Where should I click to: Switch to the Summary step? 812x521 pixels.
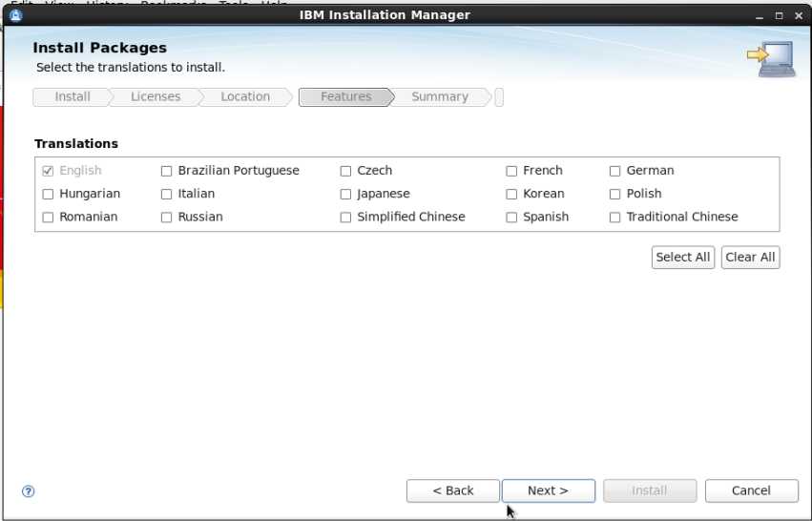[x=440, y=96]
